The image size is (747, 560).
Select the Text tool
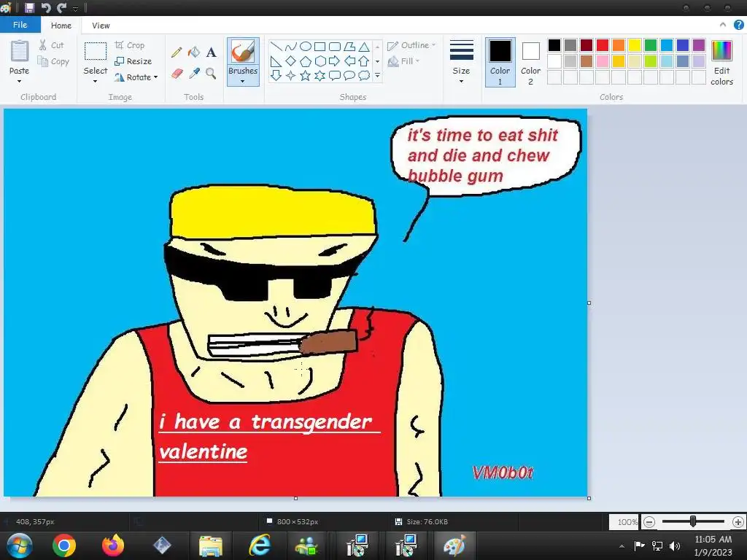(x=211, y=52)
